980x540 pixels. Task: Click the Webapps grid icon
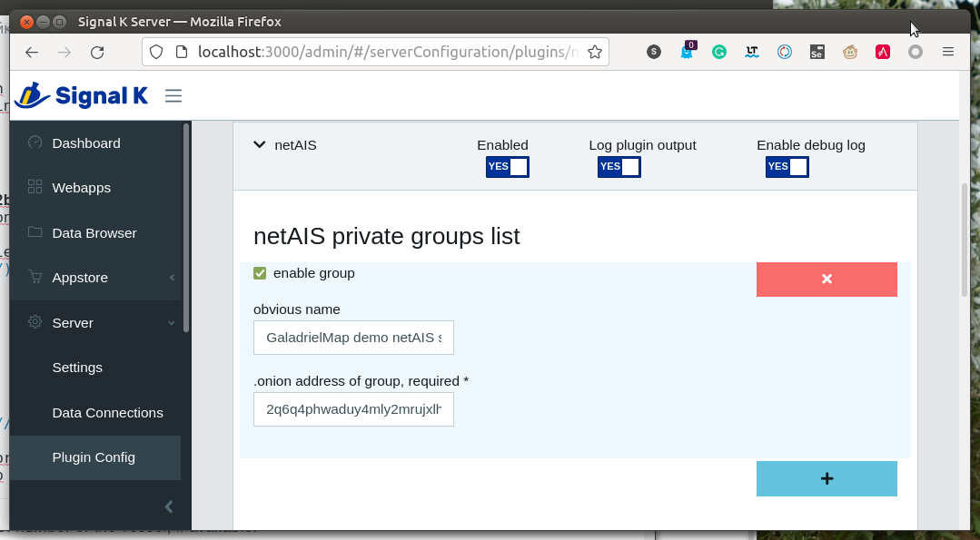35,187
